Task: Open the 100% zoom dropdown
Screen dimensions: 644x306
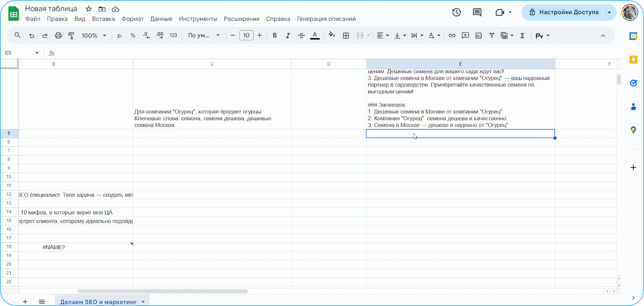Action: coord(94,35)
